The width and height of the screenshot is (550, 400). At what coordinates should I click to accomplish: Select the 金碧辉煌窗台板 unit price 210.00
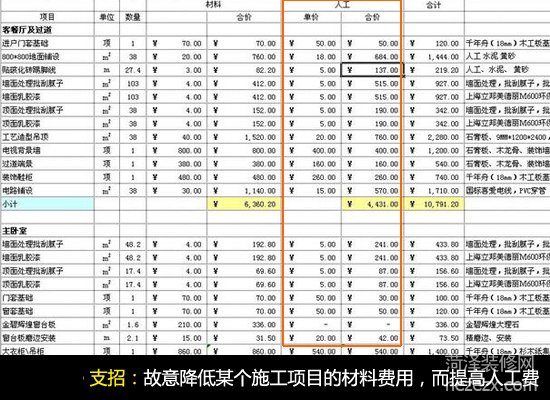coord(177,325)
